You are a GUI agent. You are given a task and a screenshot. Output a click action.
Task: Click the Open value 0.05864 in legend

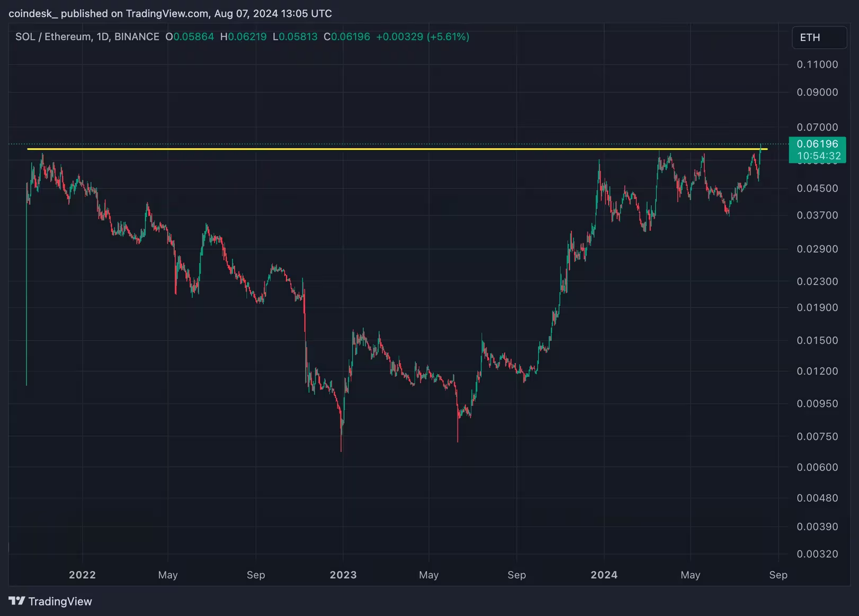point(193,37)
